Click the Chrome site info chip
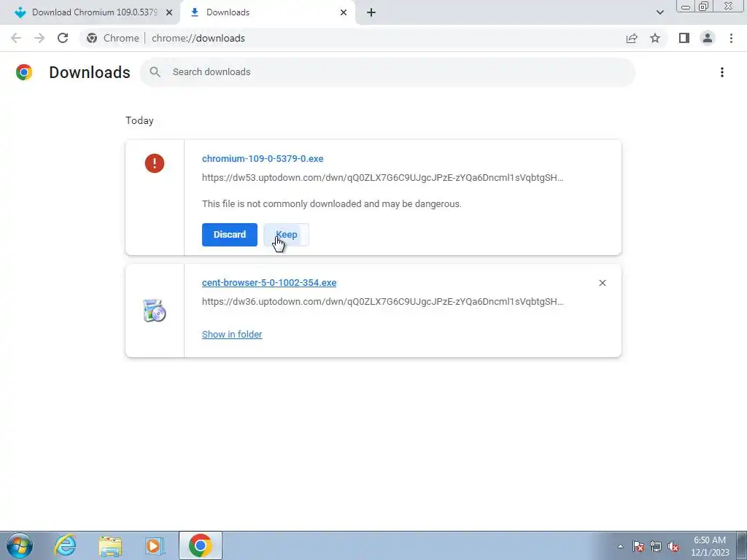Image resolution: width=747 pixels, height=560 pixels. 113,38
